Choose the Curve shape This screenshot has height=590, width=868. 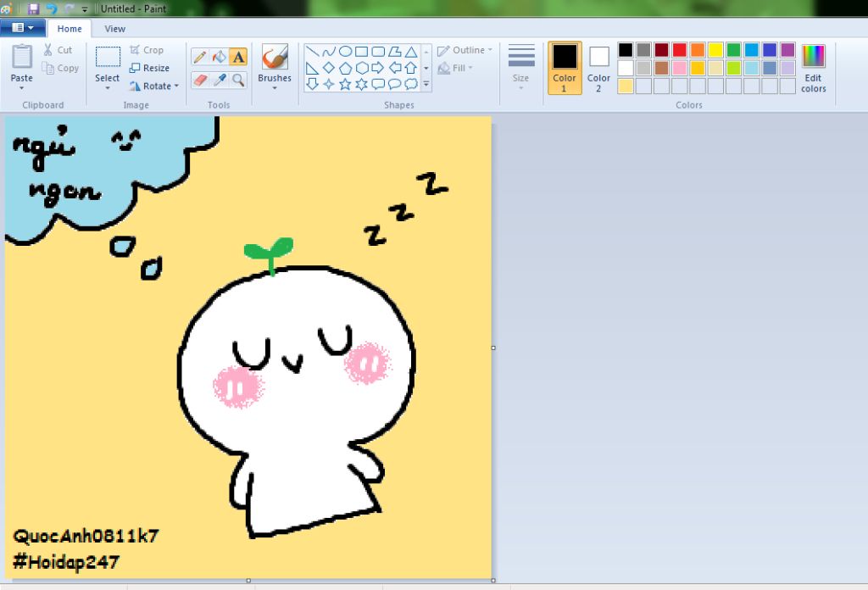point(329,52)
